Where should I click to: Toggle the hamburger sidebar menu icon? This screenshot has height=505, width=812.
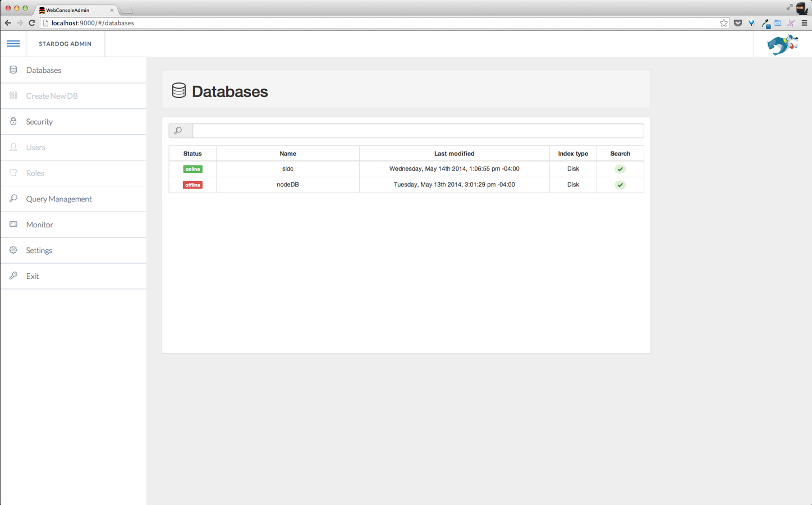[13, 44]
